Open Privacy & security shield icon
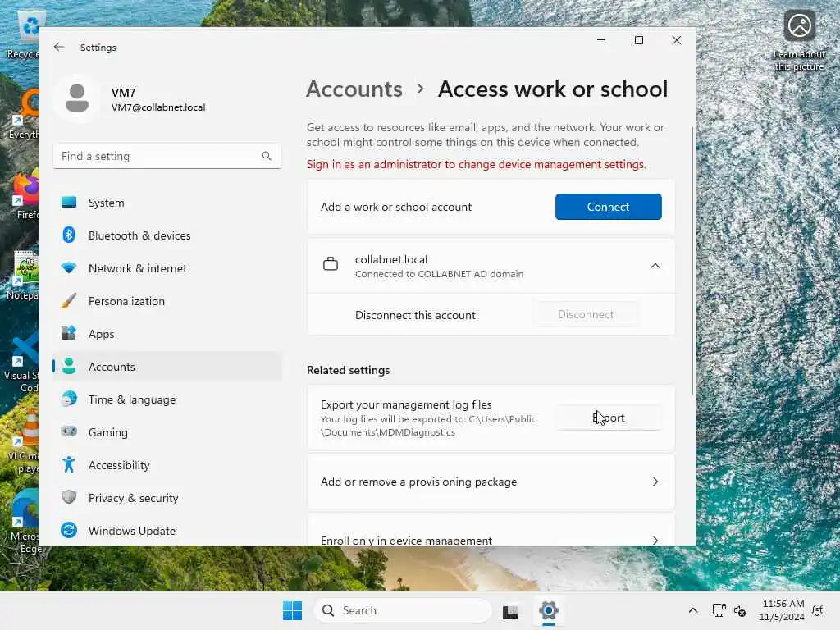 pos(69,497)
